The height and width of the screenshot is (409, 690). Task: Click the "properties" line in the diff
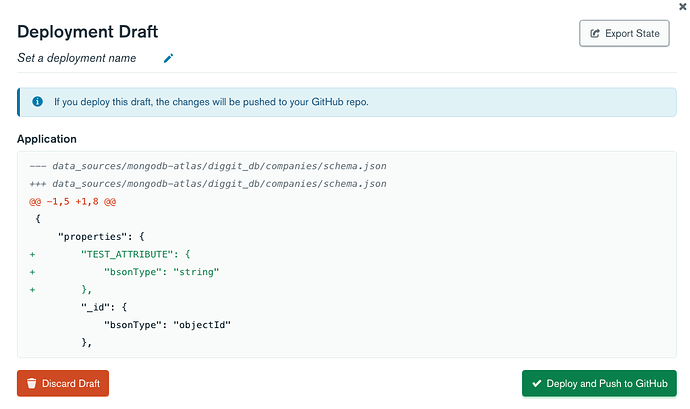click(104, 236)
